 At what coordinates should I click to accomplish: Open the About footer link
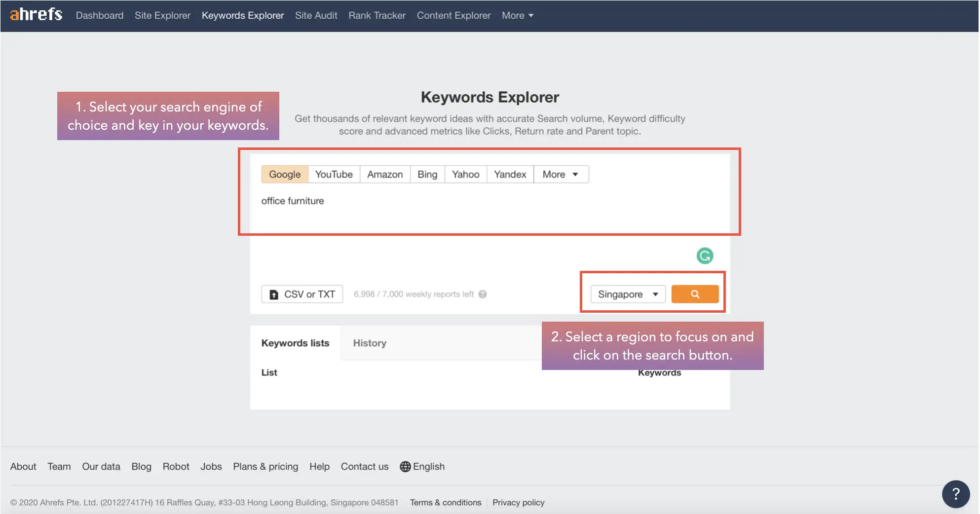pyautogui.click(x=23, y=466)
